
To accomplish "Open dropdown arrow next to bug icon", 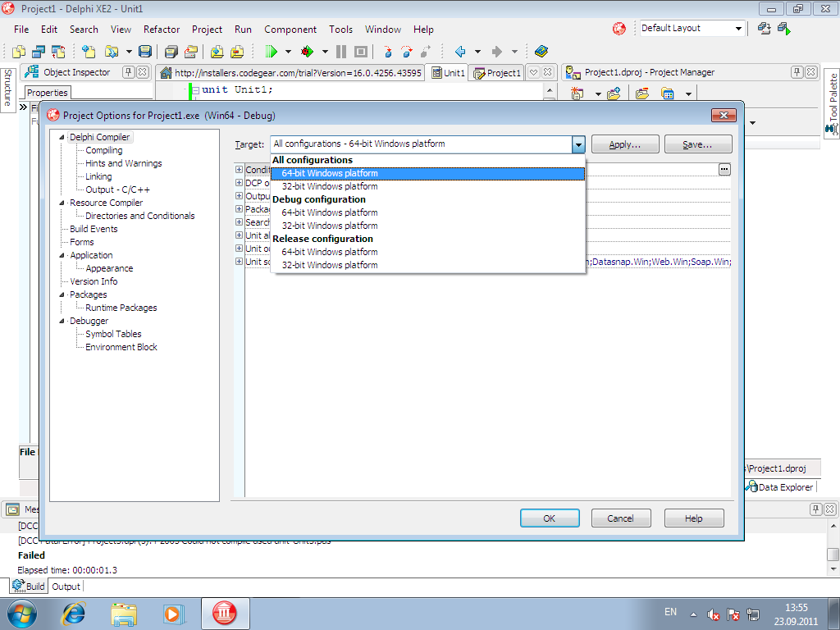I will tap(325, 52).
